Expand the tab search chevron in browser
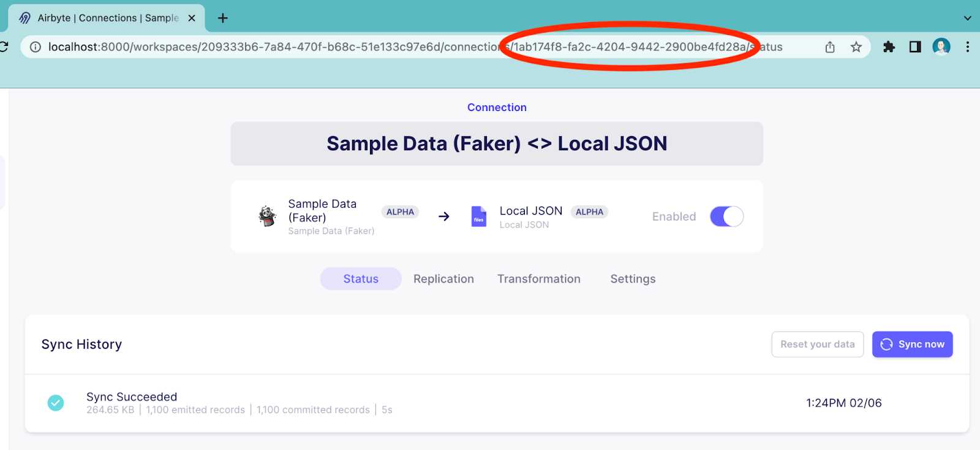The height and width of the screenshot is (450, 980). (x=967, y=18)
